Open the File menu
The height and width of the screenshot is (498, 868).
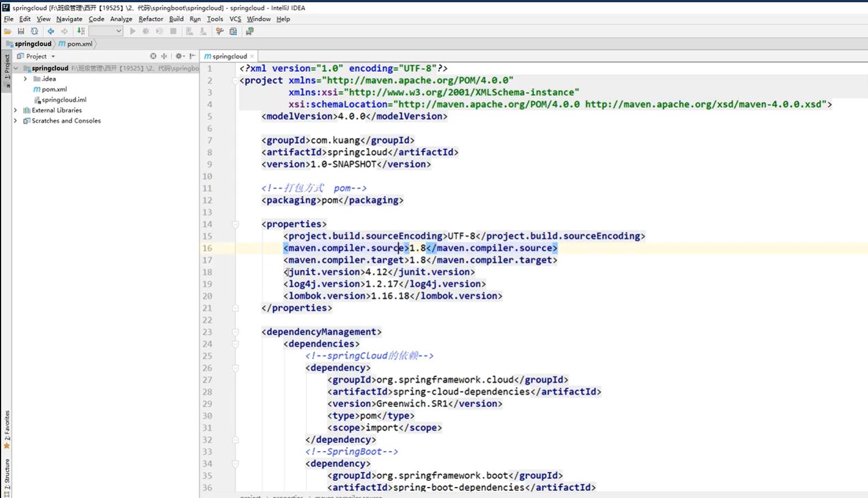(x=9, y=19)
